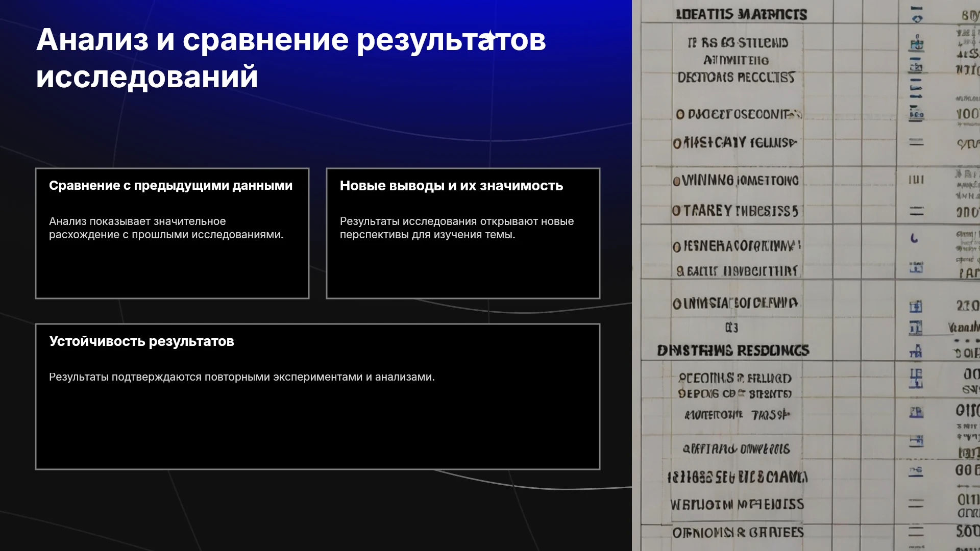The width and height of the screenshot is (980, 551).
Task: Select the heading "Новые выводы и их значимость"
Action: (451, 186)
